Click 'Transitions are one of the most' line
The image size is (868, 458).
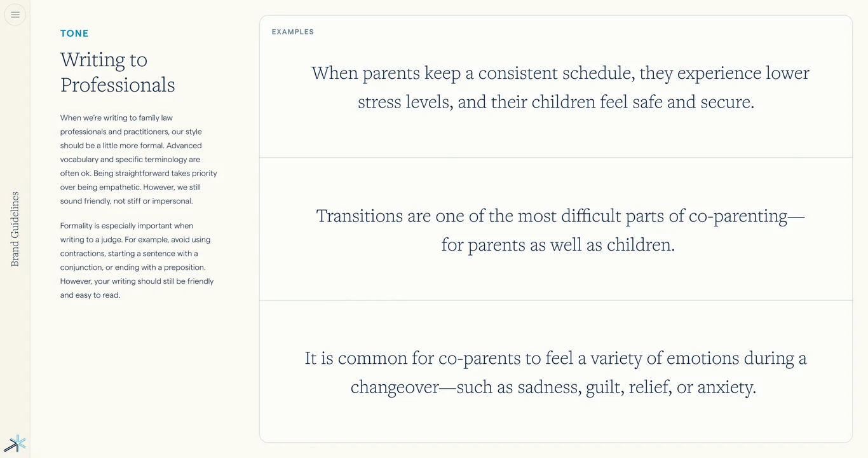pos(560,216)
